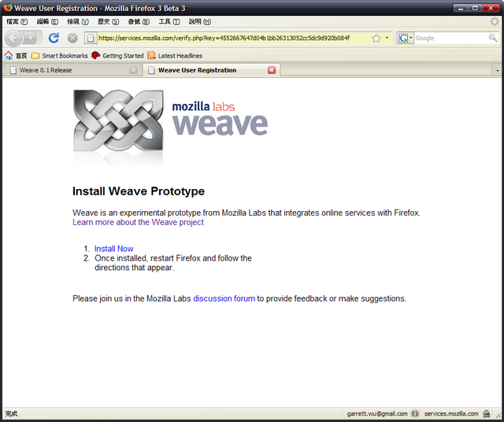504x422 pixels.
Task: Open the 說明 (H) menu
Action: pos(199,21)
